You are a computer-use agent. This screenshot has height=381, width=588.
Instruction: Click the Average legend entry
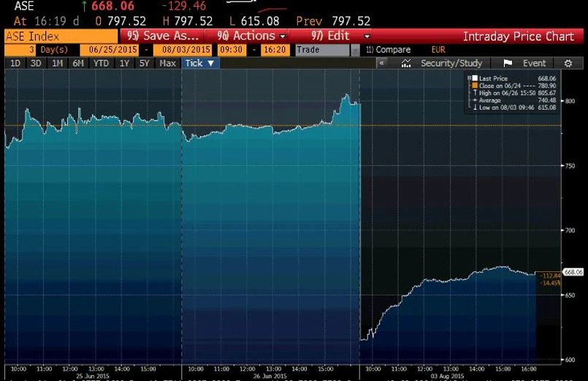[514, 100]
